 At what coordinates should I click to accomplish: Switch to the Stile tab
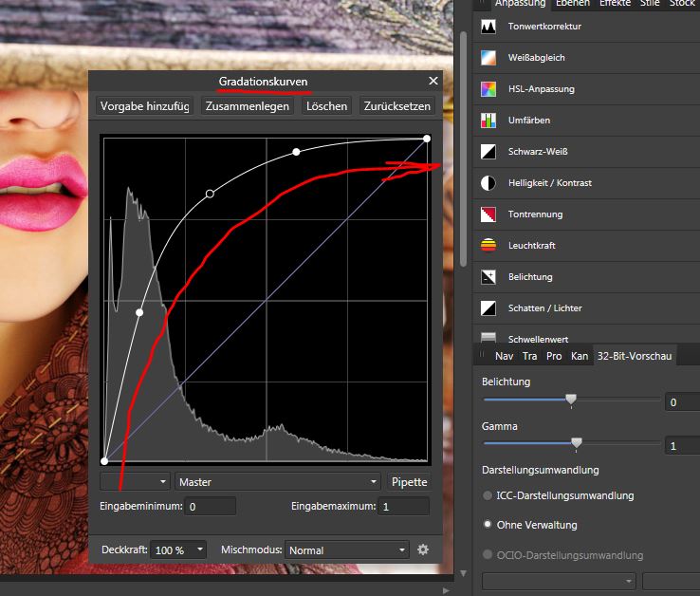tap(650, 4)
